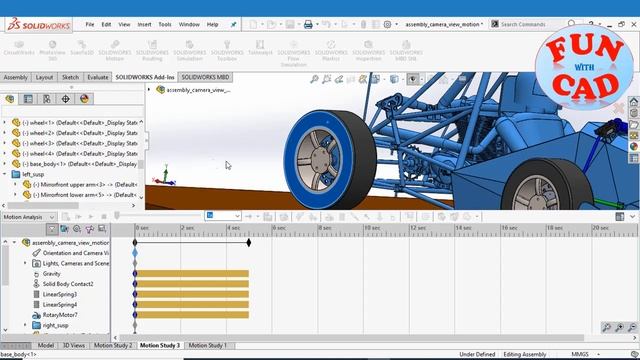
Task: Toggle the ScanTo3D add-in
Action: [x=82, y=48]
